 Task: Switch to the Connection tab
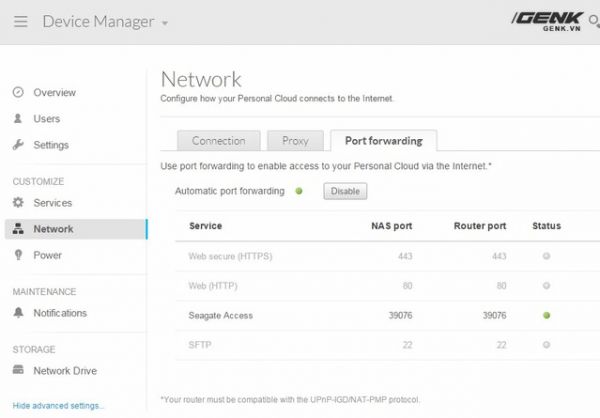(218, 141)
